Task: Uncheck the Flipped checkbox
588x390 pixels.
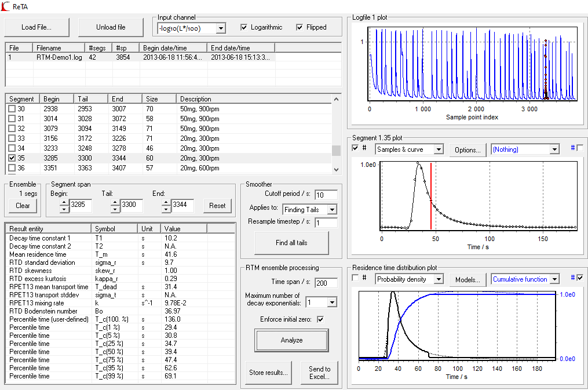Action: tap(300, 27)
